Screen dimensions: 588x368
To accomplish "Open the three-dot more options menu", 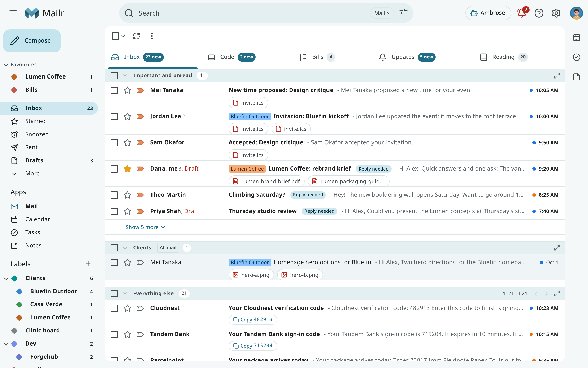I will point(152,36).
